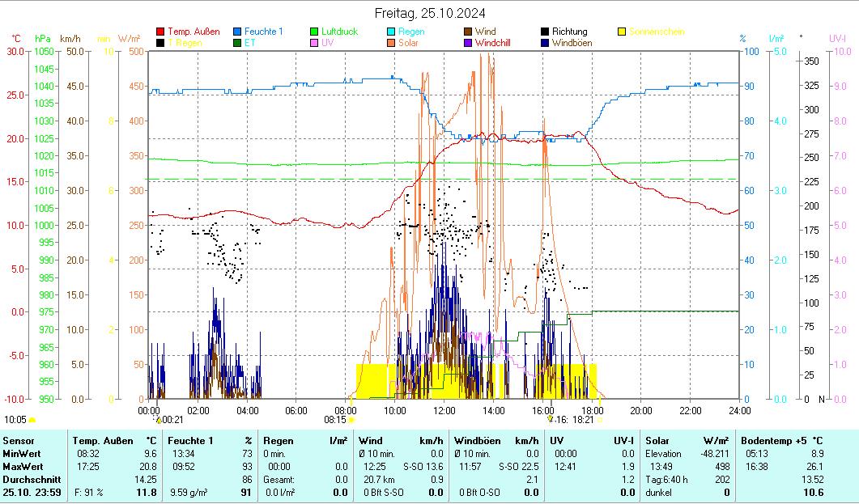
Task: Click the 12:00 time axis label
Action: click(444, 410)
